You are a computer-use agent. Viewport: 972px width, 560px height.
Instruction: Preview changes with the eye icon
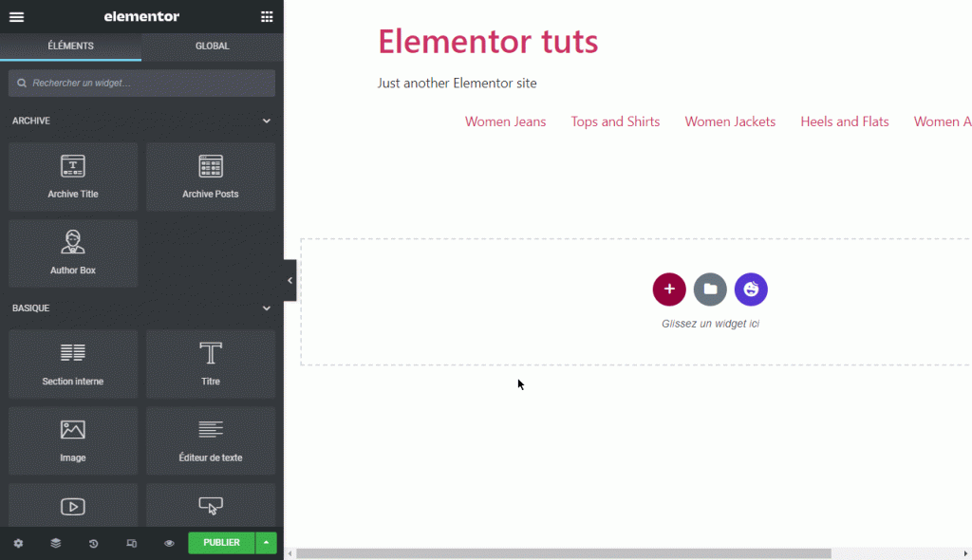pyautogui.click(x=169, y=543)
